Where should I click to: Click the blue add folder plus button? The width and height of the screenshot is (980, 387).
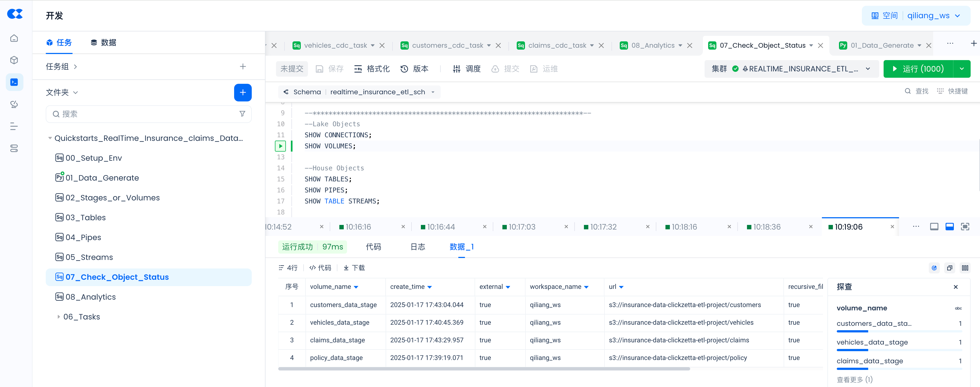pyautogui.click(x=242, y=93)
